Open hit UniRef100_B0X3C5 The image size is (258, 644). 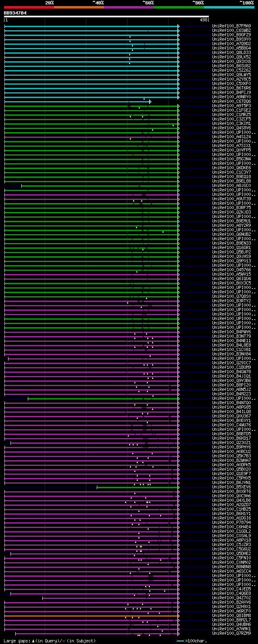click(231, 283)
